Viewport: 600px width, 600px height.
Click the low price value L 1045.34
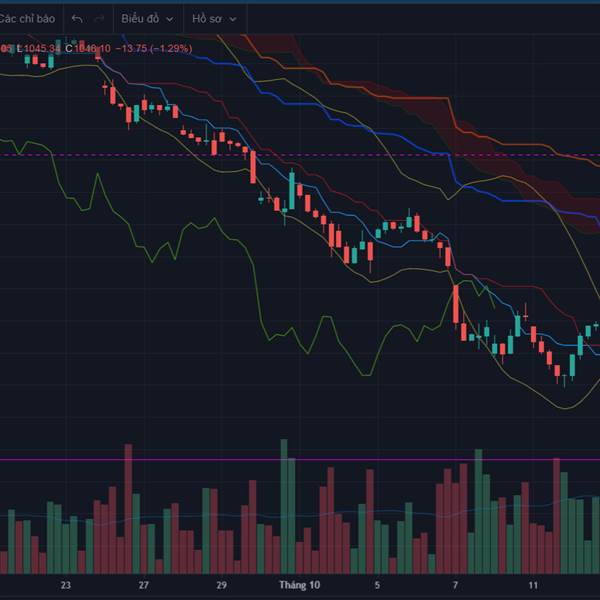[39, 49]
